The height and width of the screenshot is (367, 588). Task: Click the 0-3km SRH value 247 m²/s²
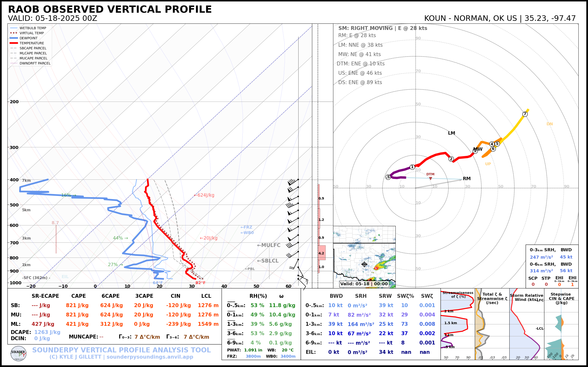click(541, 257)
